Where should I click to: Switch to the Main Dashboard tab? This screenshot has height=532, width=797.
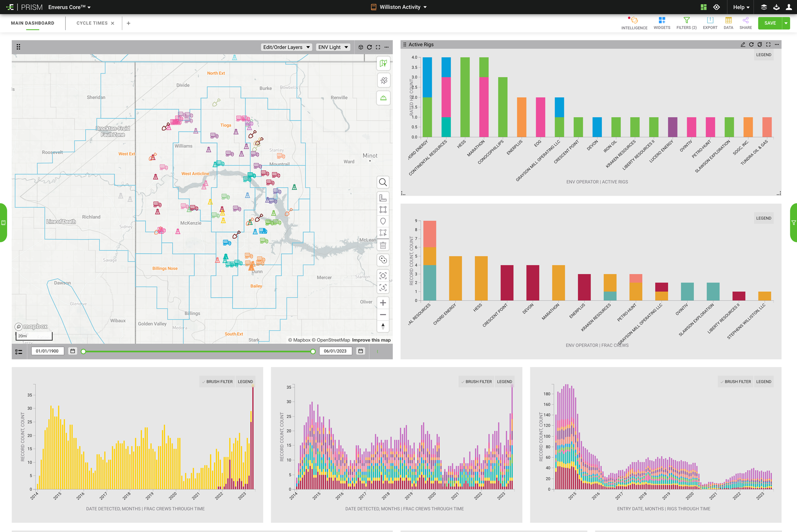click(x=33, y=23)
